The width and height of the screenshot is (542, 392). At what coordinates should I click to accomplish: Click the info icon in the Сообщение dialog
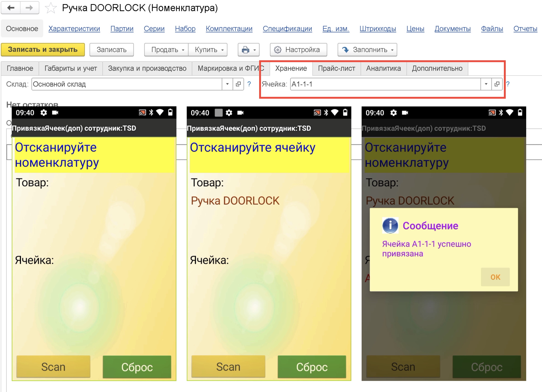pos(390,225)
